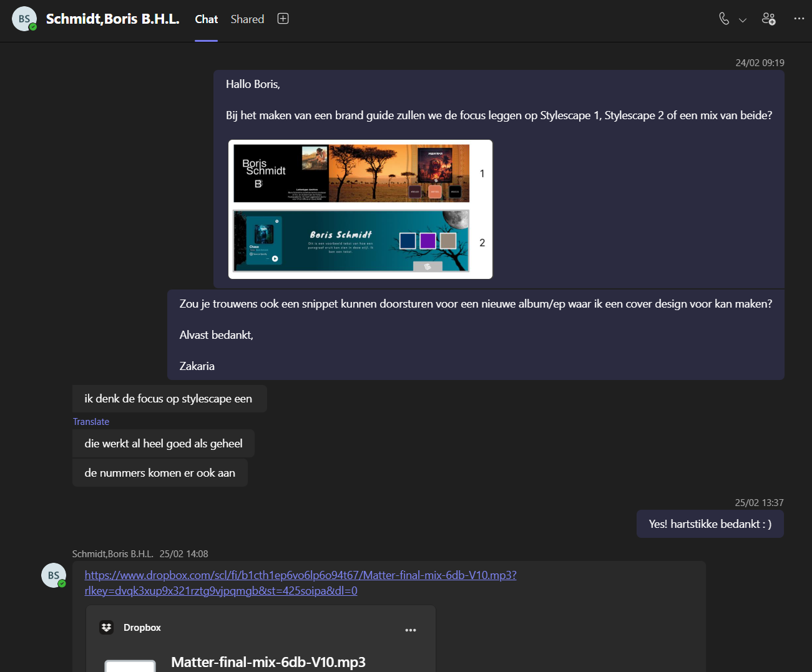Open the stylescape image attachment
This screenshot has width=812, height=672.
[x=360, y=209]
